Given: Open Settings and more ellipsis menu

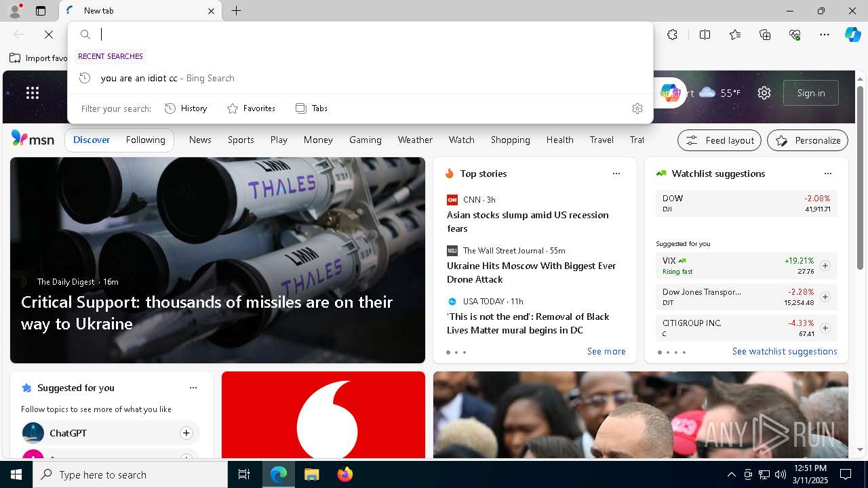Looking at the screenshot, I should tap(825, 35).
